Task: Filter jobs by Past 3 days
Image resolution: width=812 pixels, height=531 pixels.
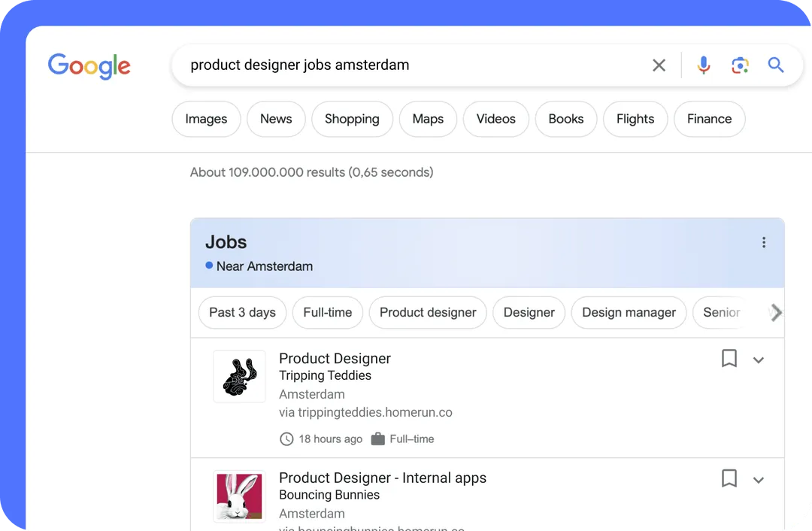Action: point(242,312)
